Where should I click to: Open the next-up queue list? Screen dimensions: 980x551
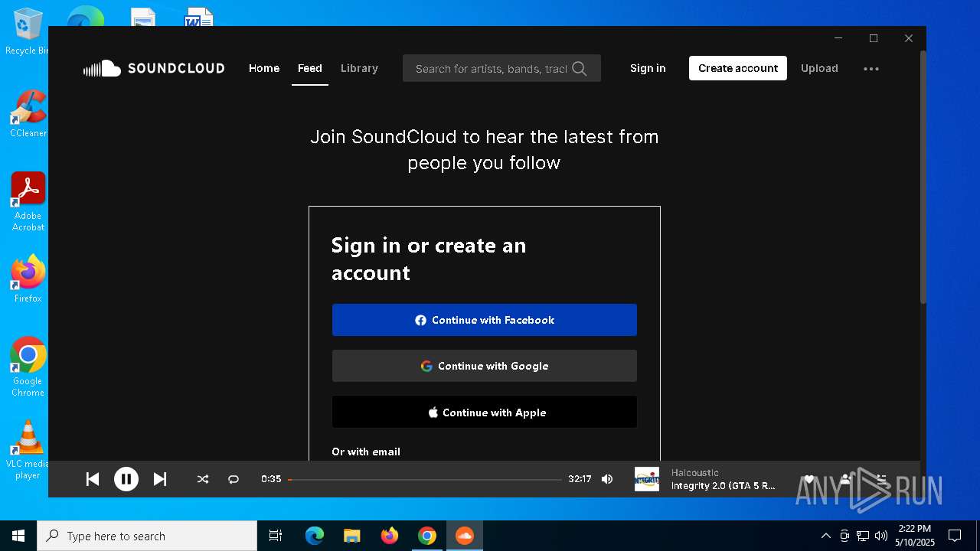882,479
